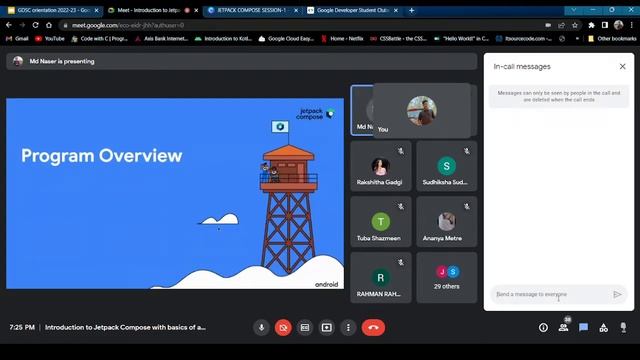Expand the Other bookmarks folder
Viewport: 640px width, 360px height.
click(x=612, y=39)
